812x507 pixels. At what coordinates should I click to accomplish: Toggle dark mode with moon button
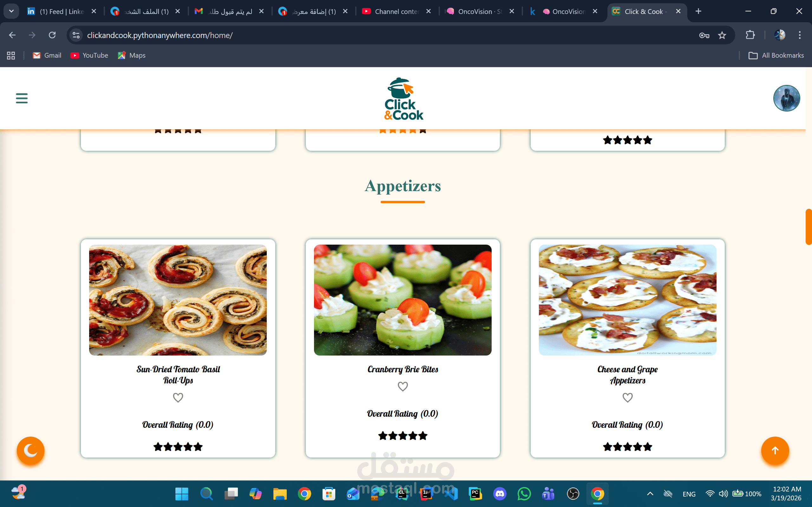pos(30,450)
